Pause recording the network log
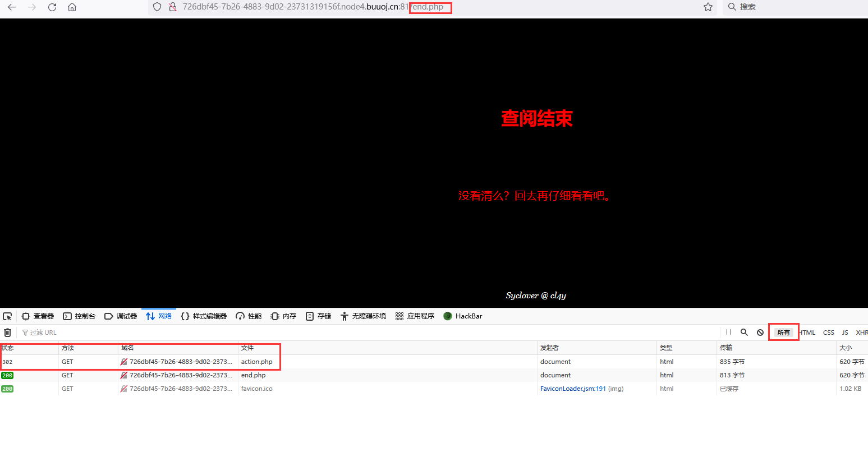The height and width of the screenshot is (457, 868). point(728,332)
